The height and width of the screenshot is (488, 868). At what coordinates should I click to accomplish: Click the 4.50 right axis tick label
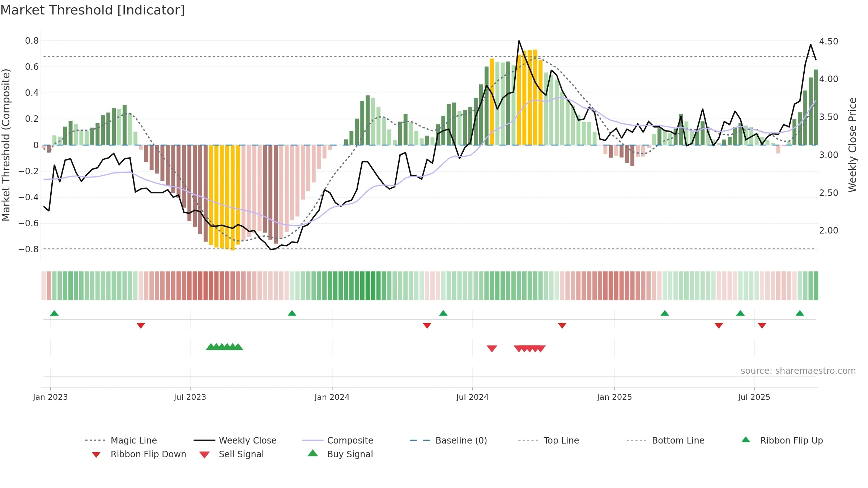click(x=829, y=42)
